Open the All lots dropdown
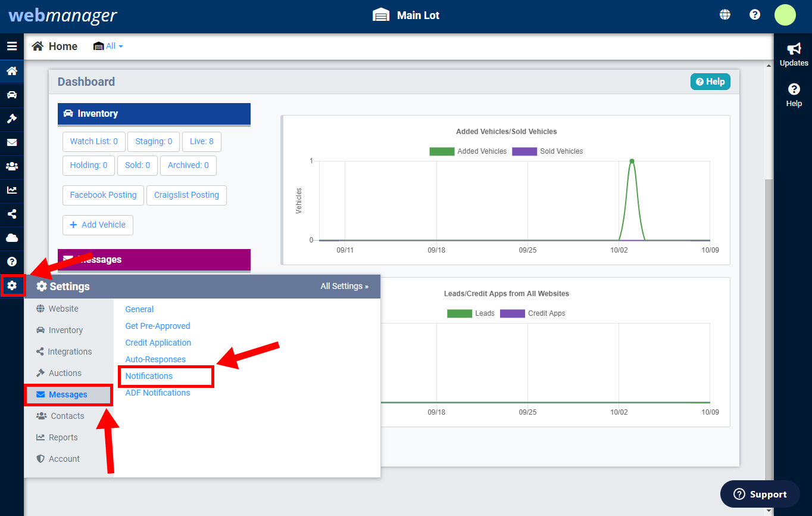Viewport: 812px width, 516px height. [x=108, y=46]
